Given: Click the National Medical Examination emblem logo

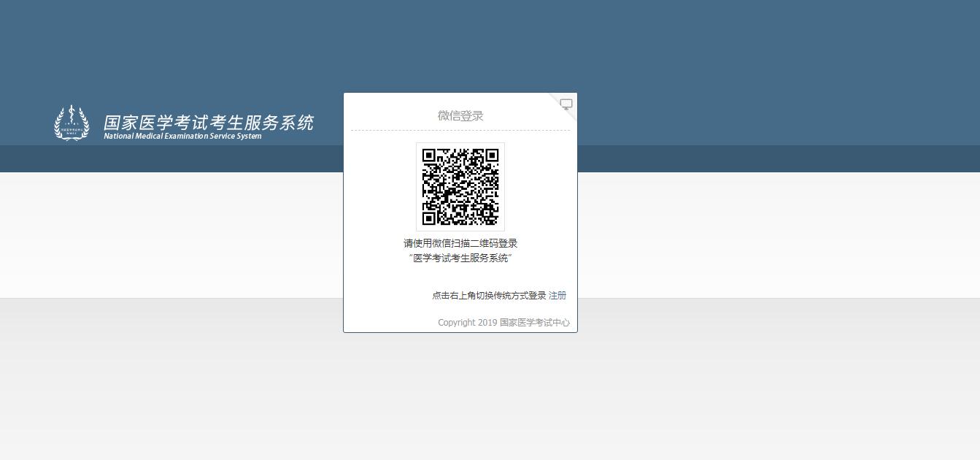Looking at the screenshot, I should point(72,123).
